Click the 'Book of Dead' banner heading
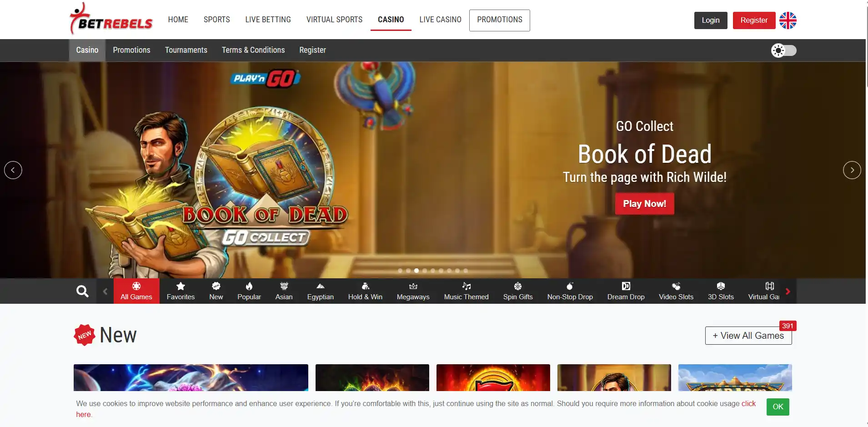868x427 pixels. click(x=645, y=154)
